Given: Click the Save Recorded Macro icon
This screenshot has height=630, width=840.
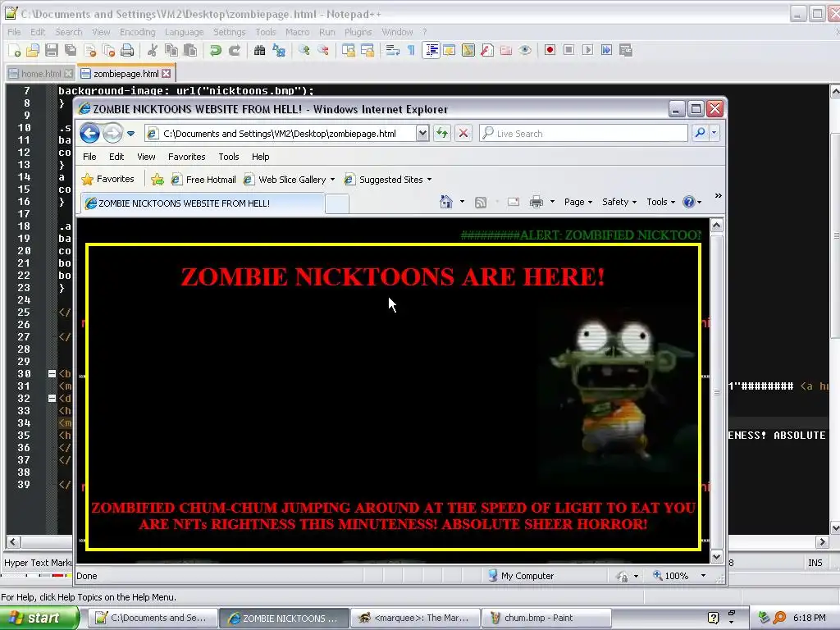Looking at the screenshot, I should click(626, 50).
